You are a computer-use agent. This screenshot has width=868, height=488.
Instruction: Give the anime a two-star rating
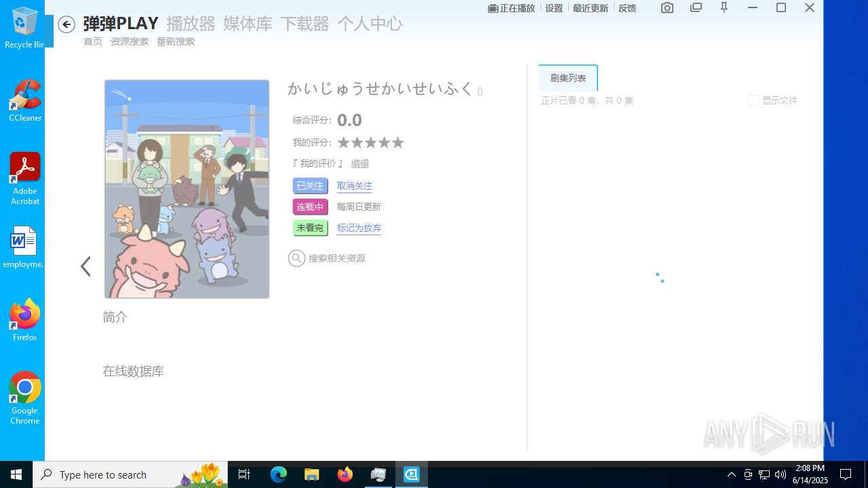coord(357,142)
